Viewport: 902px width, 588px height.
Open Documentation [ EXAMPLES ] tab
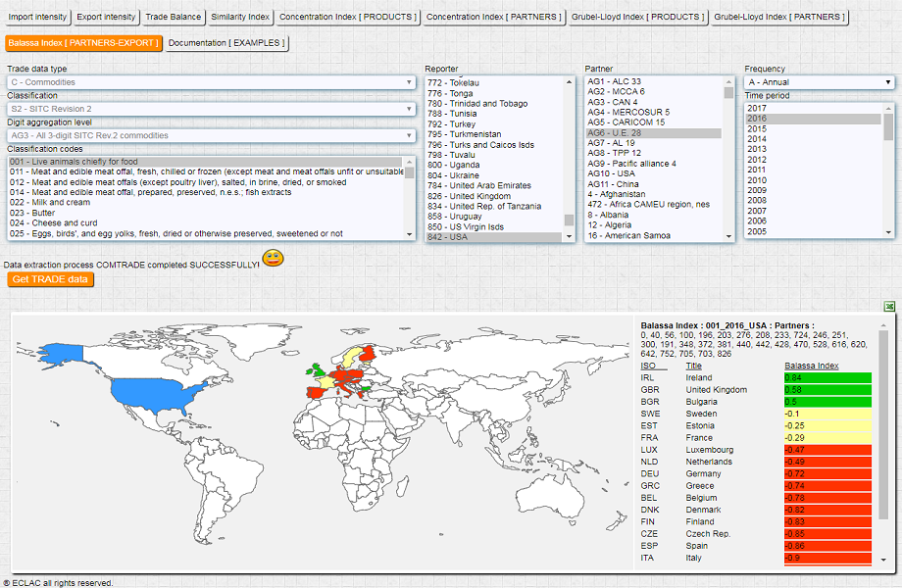coord(227,43)
